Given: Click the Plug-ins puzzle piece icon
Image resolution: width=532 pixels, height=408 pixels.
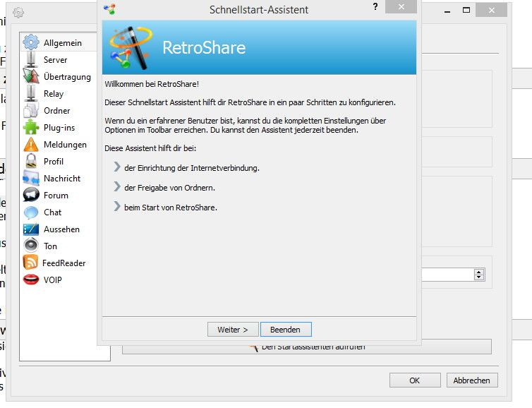Looking at the screenshot, I should coord(31,127).
